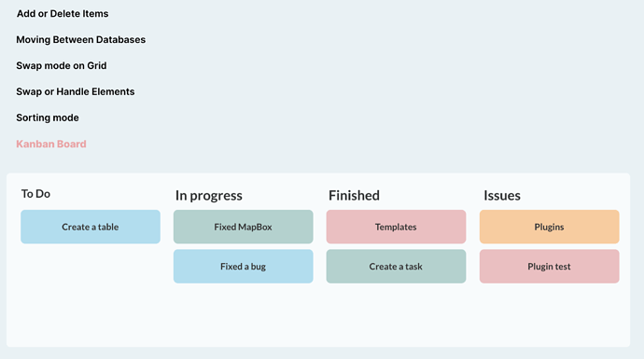Click the Finished column heading
This screenshot has width=644, height=359.
click(x=354, y=195)
